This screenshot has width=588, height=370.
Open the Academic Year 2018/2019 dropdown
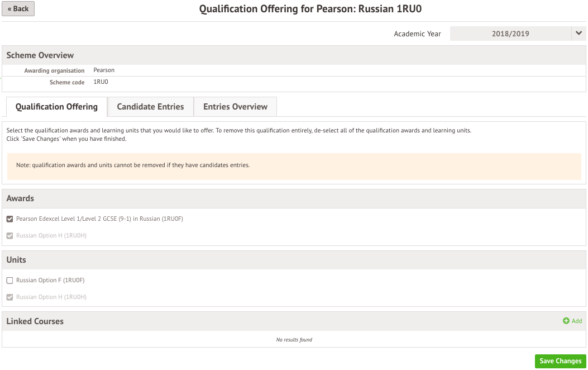510,34
